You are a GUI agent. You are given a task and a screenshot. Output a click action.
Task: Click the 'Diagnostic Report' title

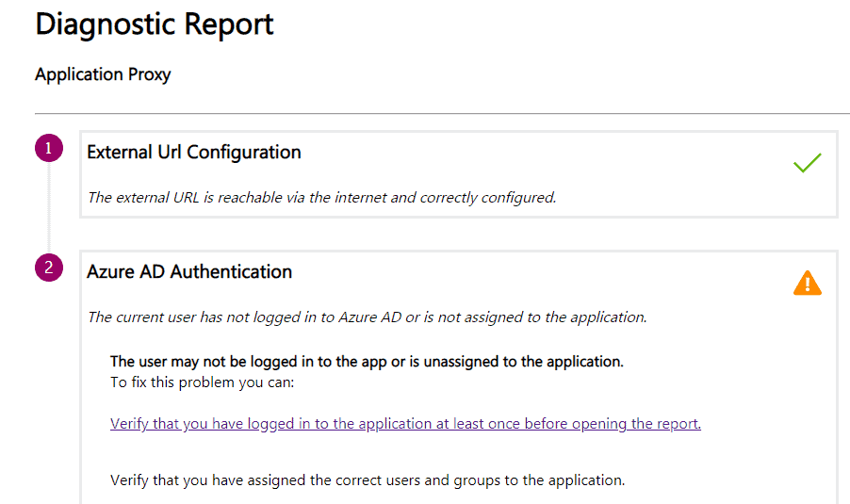155,24
